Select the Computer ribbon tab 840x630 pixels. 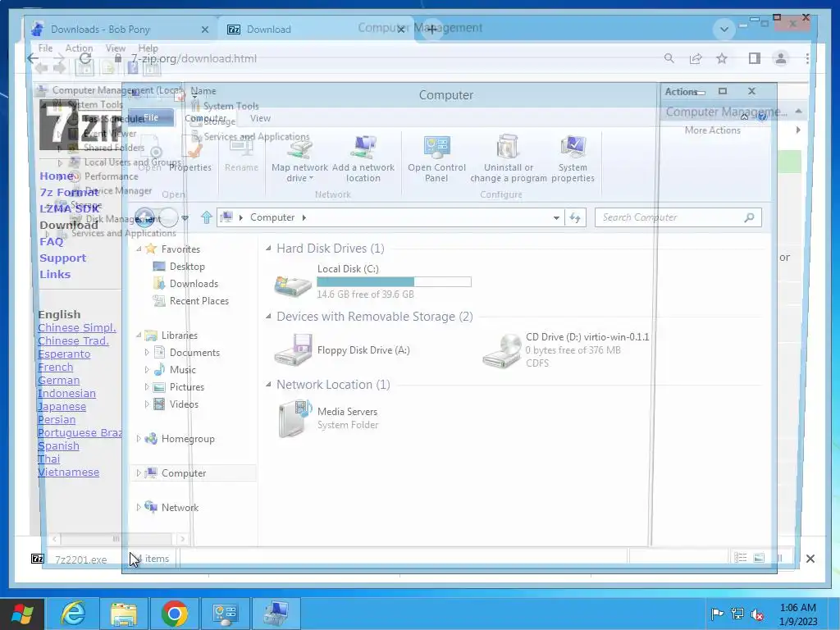point(205,118)
